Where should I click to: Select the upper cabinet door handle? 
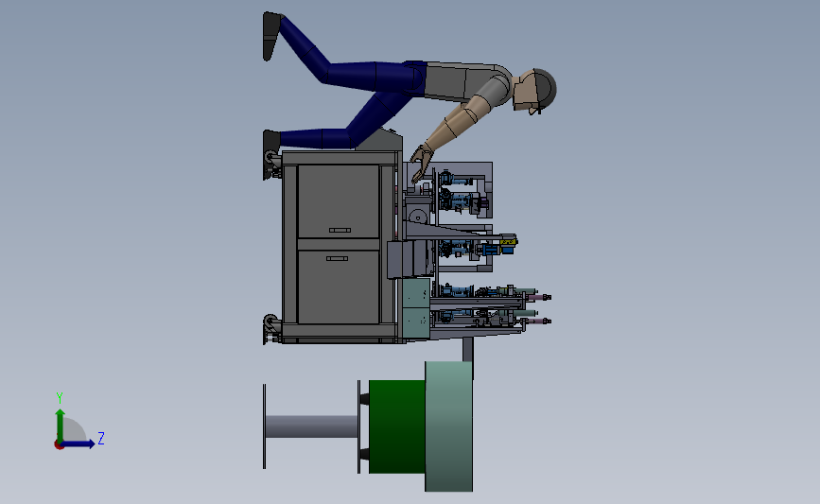(340, 230)
